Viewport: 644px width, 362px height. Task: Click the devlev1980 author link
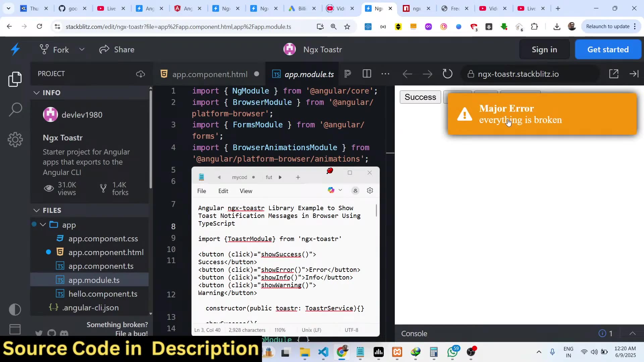pos(82,115)
